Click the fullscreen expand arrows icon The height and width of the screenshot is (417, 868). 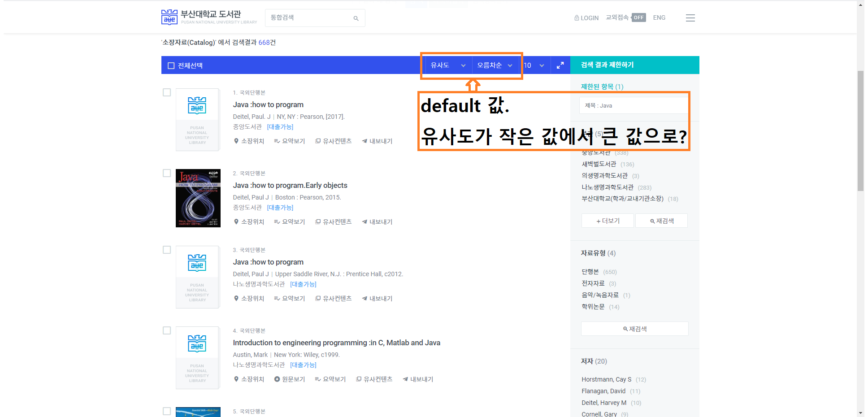click(x=560, y=65)
